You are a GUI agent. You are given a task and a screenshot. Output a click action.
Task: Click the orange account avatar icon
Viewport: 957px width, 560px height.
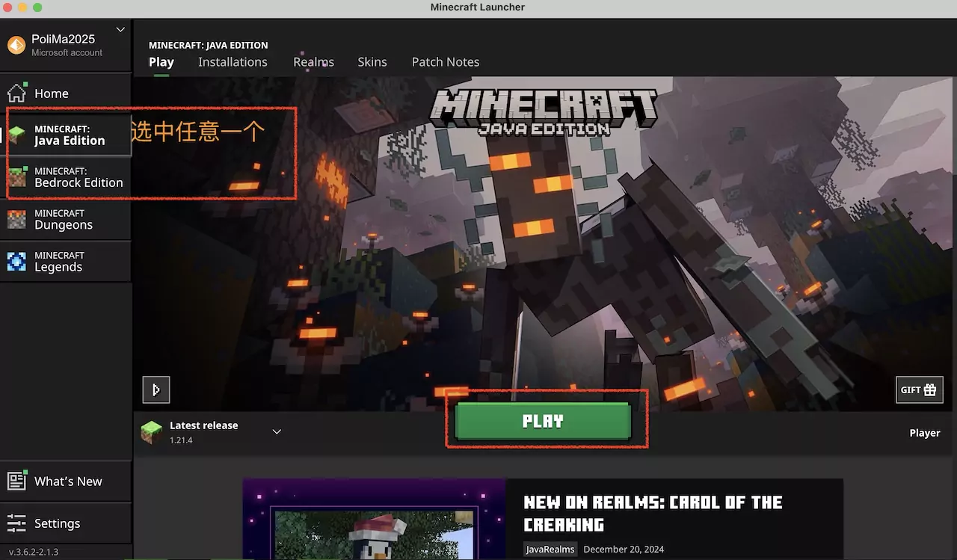[x=16, y=46]
